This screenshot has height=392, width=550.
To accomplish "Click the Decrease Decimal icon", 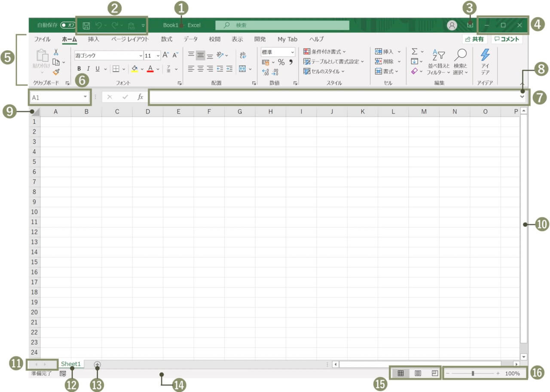I will (275, 72).
